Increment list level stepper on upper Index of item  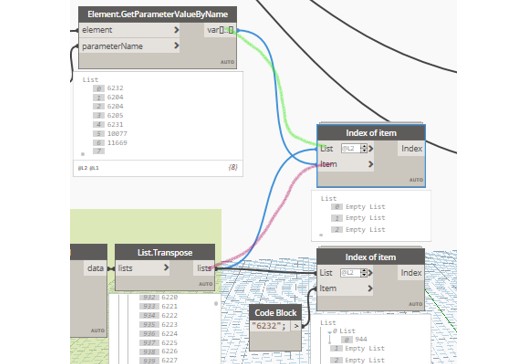(364, 146)
